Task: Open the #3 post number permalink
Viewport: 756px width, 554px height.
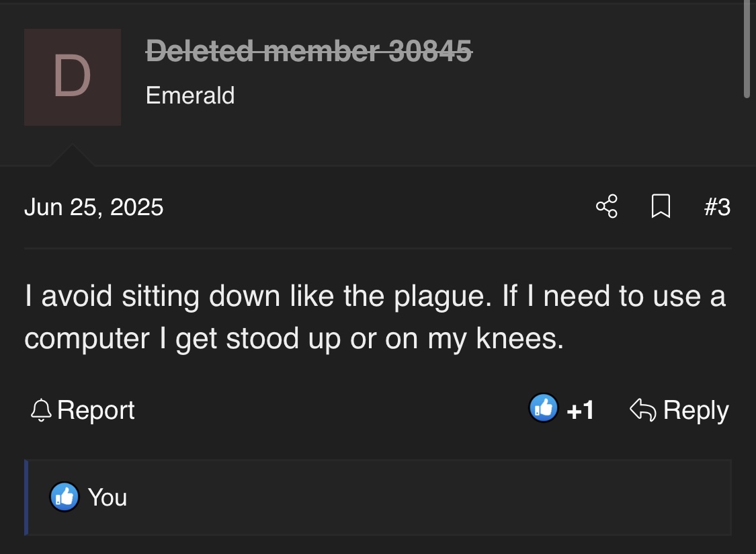Action: 717,206
